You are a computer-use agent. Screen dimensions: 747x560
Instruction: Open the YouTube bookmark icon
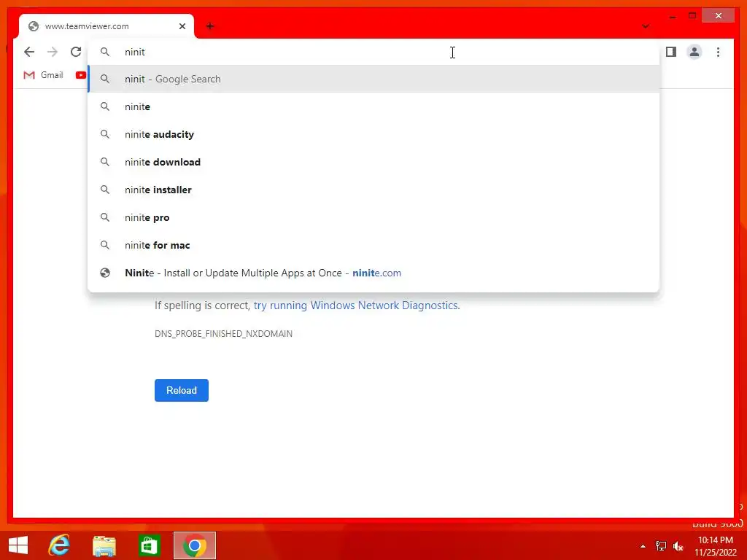click(80, 75)
